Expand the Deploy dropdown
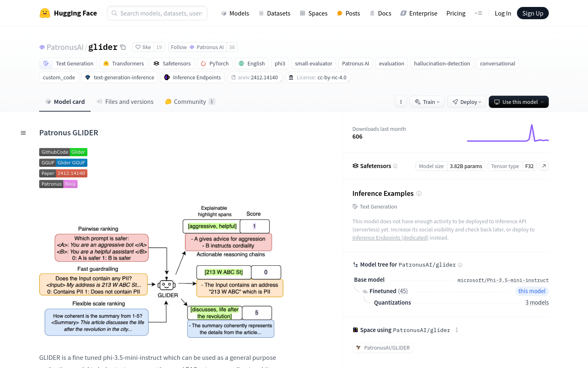588x368 pixels. coord(467,102)
